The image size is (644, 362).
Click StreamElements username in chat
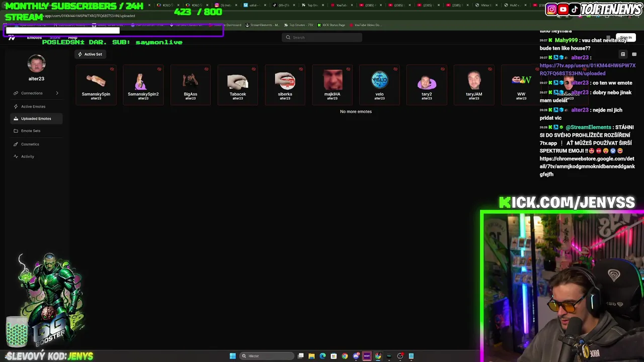pos(589,127)
